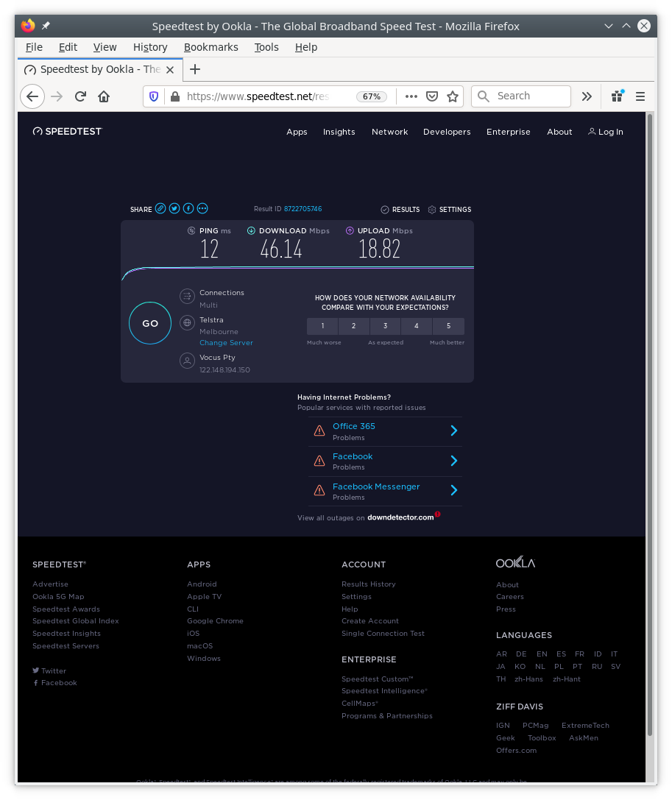Rate network availability 1 Much worse

322,326
